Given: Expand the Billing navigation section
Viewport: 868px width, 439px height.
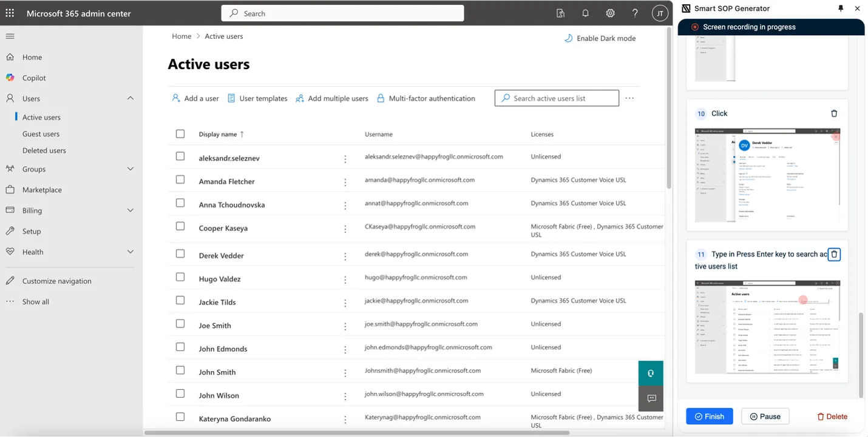Looking at the screenshot, I should 130,210.
